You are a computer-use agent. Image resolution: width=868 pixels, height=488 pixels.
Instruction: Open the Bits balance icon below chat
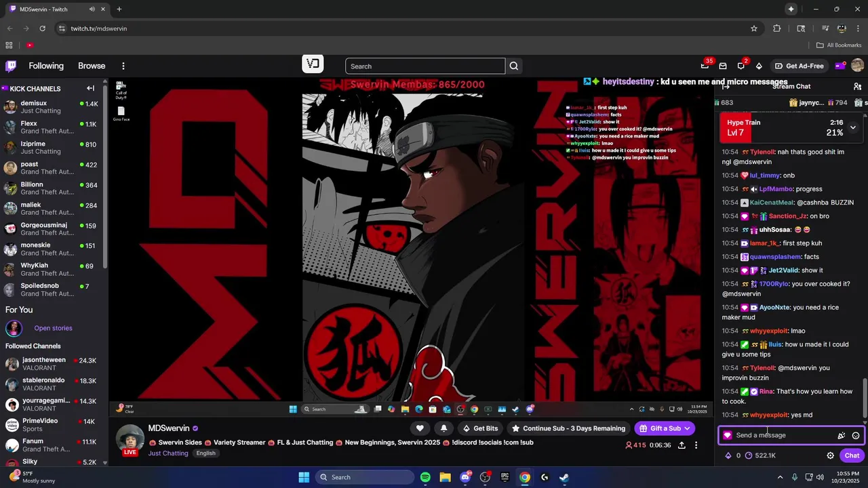click(728, 455)
